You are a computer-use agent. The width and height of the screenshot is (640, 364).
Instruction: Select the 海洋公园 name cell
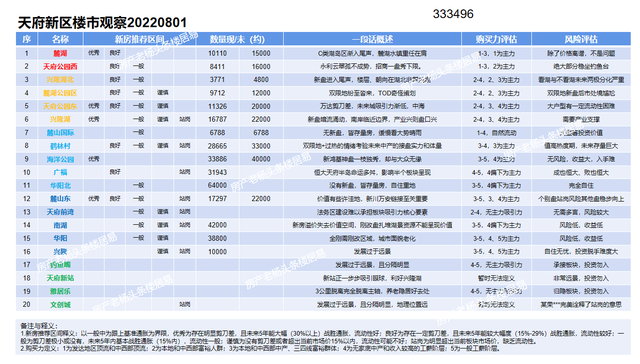pos(60,159)
